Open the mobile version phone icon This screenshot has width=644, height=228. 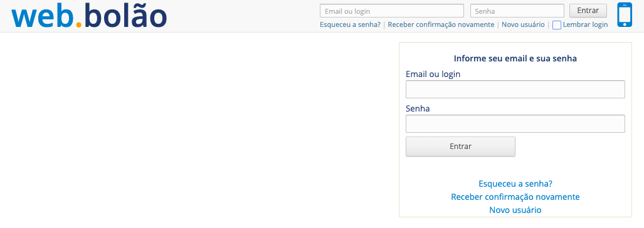[625, 15]
